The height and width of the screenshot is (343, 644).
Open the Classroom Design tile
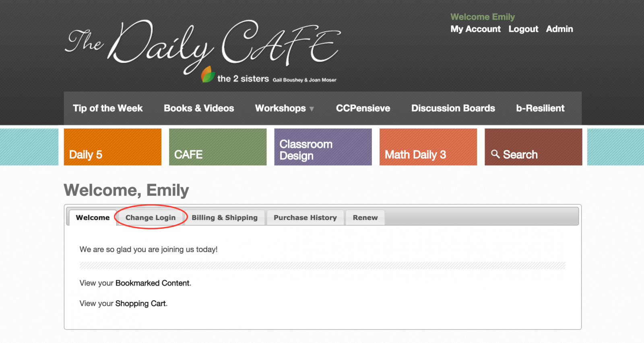click(x=323, y=147)
